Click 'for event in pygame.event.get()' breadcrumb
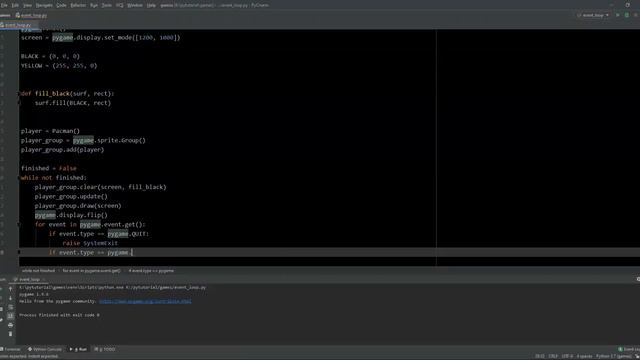 point(91,271)
